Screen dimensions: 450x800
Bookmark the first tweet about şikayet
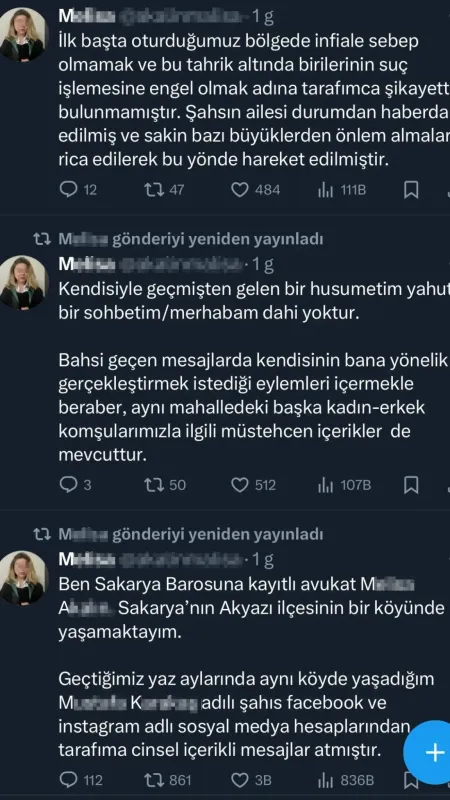click(411, 190)
